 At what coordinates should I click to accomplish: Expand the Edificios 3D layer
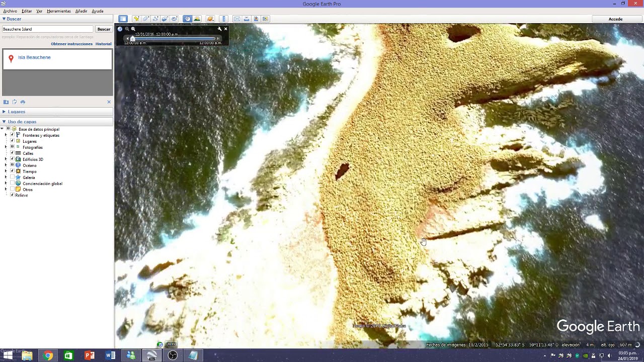[6, 159]
